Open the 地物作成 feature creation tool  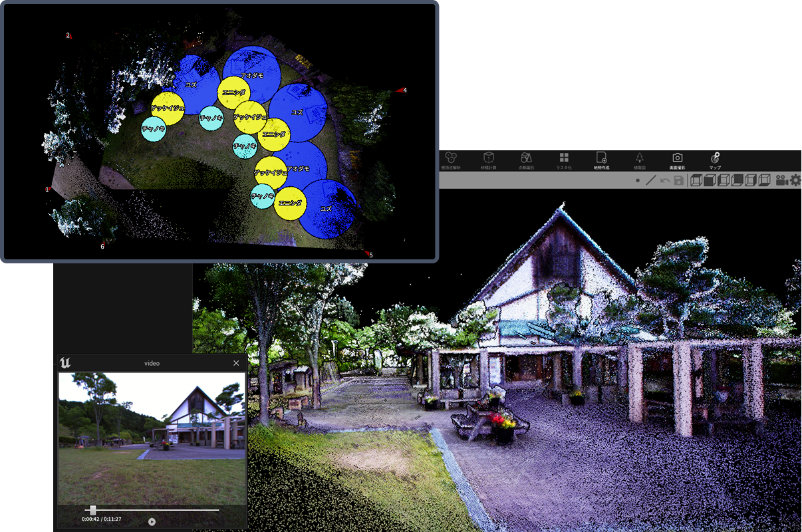[x=601, y=160]
